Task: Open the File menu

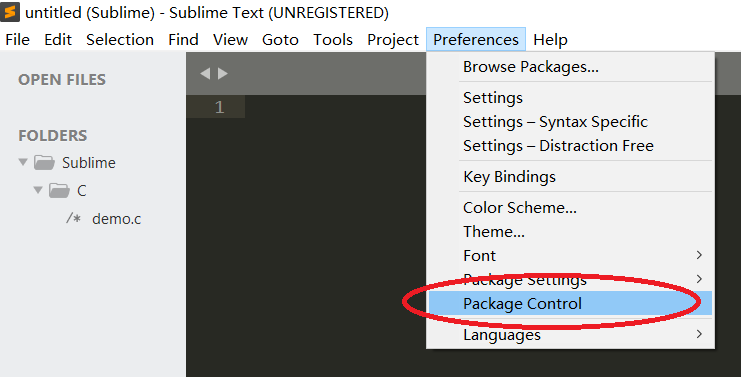Action: [x=17, y=40]
